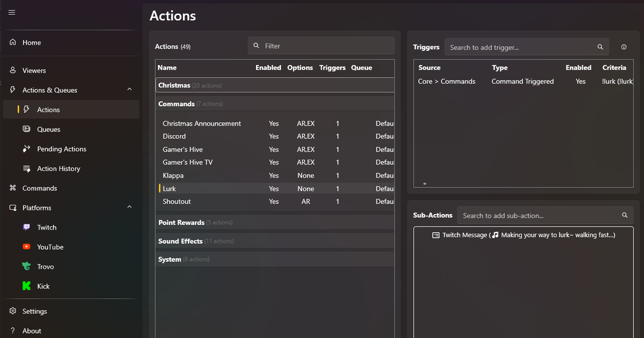This screenshot has width=644, height=338.
Task: Click the hamburger menu icon
Action: tap(12, 12)
